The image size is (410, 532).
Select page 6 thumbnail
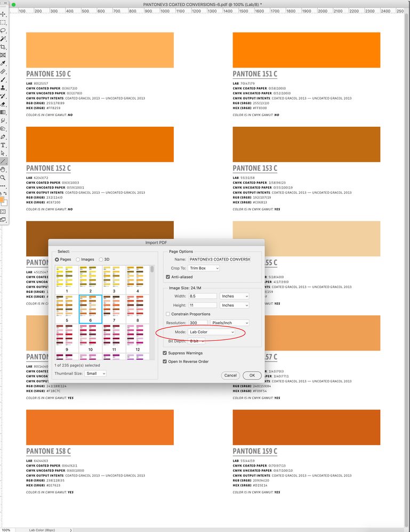[x=90, y=309]
